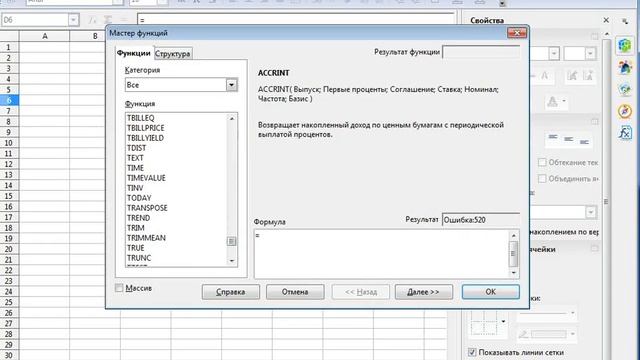The height and width of the screenshot is (360, 640).
Task: Click the Отмена cancel button
Action: [x=295, y=292]
